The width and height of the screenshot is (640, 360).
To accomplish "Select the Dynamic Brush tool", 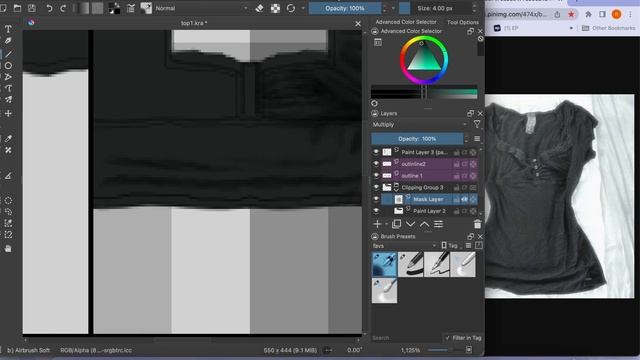I will click(x=8, y=88).
